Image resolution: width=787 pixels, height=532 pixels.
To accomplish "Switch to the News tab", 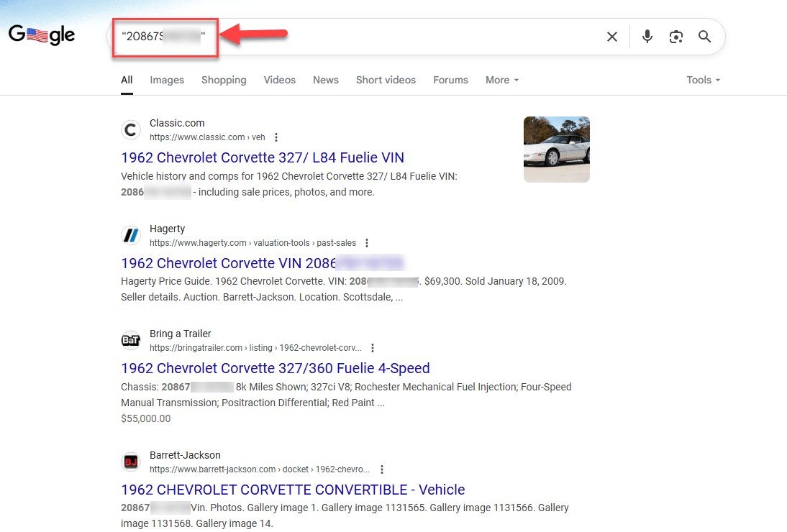I will coord(326,81).
